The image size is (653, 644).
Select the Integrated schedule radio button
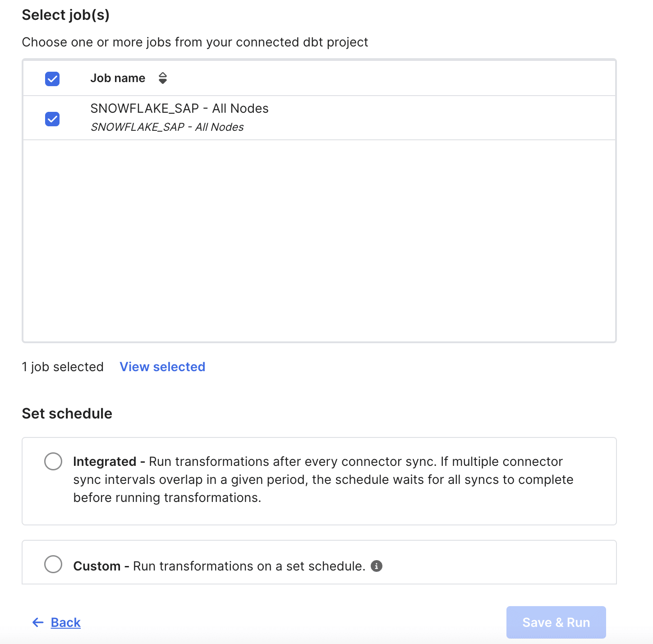click(x=53, y=461)
